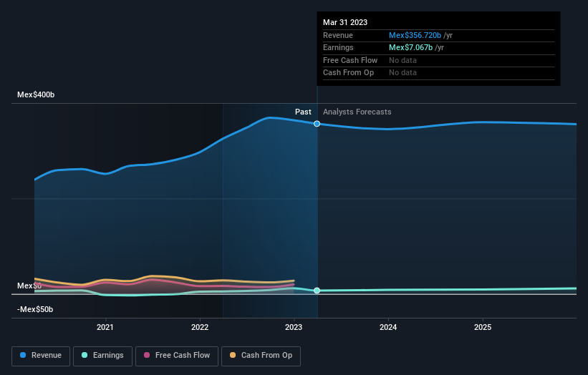Click the 2025 x-axis label
Screen dimensions: 588x375
click(483, 327)
